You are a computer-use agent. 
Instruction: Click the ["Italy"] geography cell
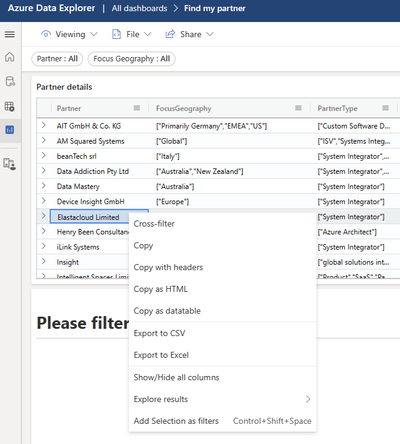229,156
